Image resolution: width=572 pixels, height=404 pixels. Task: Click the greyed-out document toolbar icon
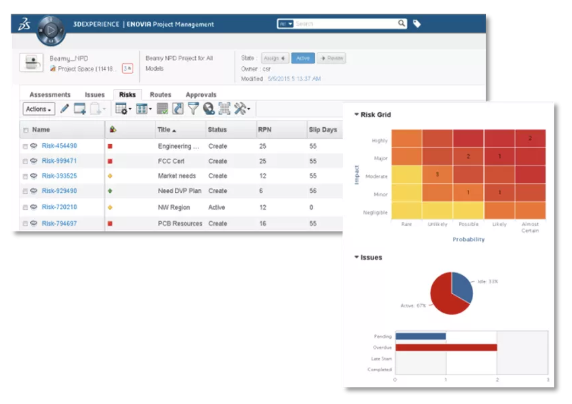(x=96, y=108)
